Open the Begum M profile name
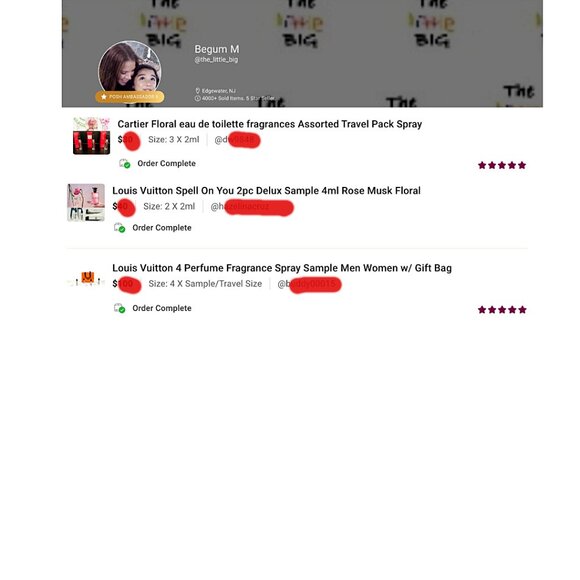The image size is (580, 580). (217, 49)
